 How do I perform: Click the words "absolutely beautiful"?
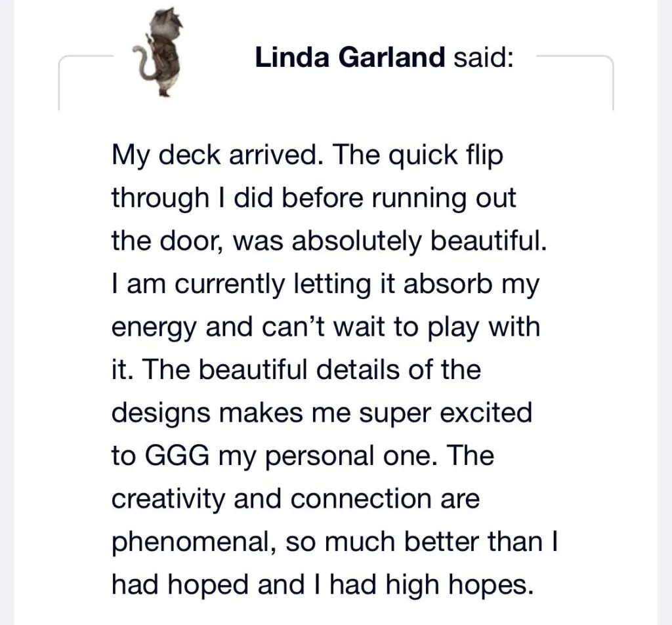419,241
